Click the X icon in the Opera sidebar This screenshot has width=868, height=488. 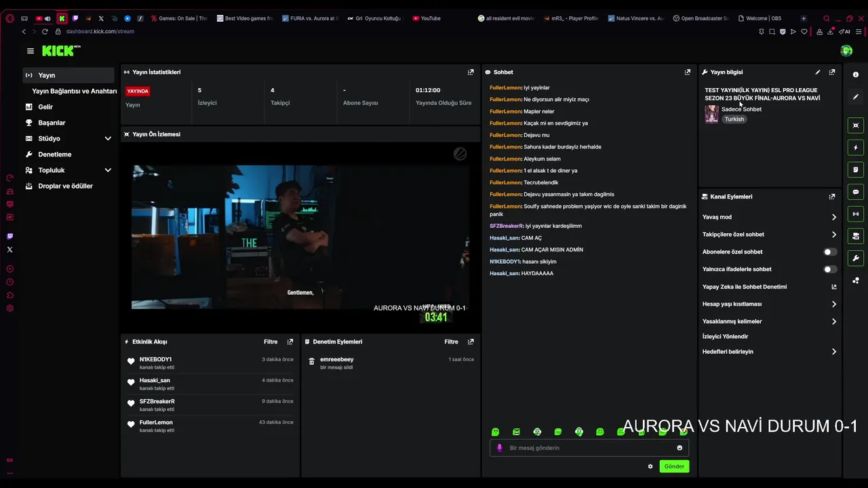click(9, 249)
